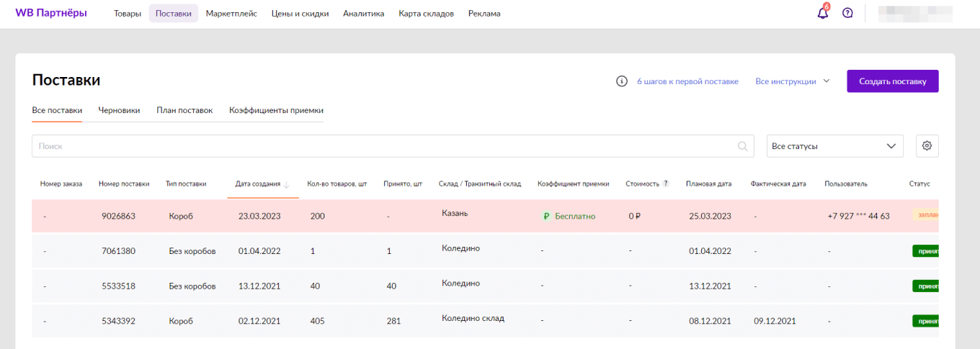The image size is (980, 349).
Task: Click the info icon beside 6 шагов
Action: [622, 81]
